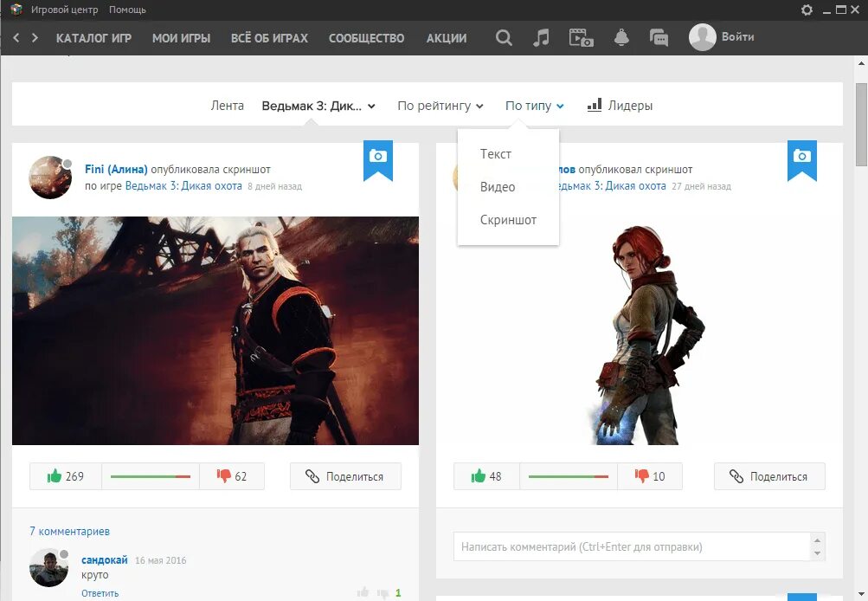Click the Игровой центр app logo
This screenshot has height=601, width=868.
tap(16, 10)
